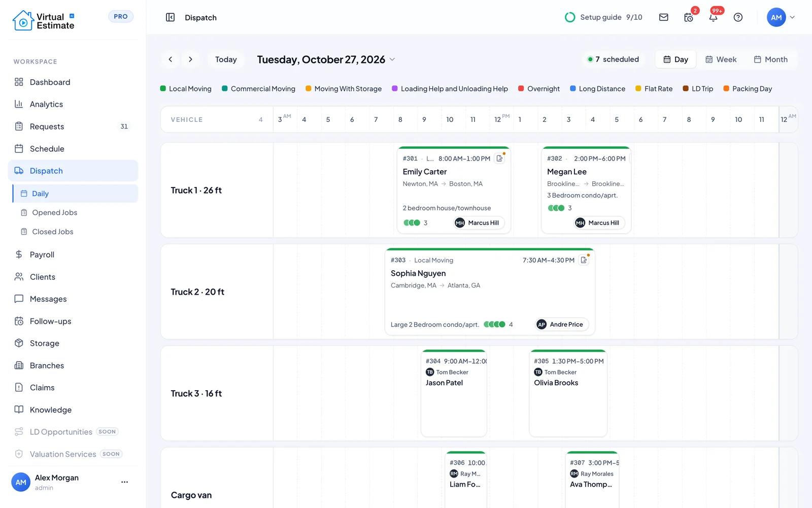812x508 pixels.
Task: Open Analytics in the sidebar
Action: click(73, 104)
